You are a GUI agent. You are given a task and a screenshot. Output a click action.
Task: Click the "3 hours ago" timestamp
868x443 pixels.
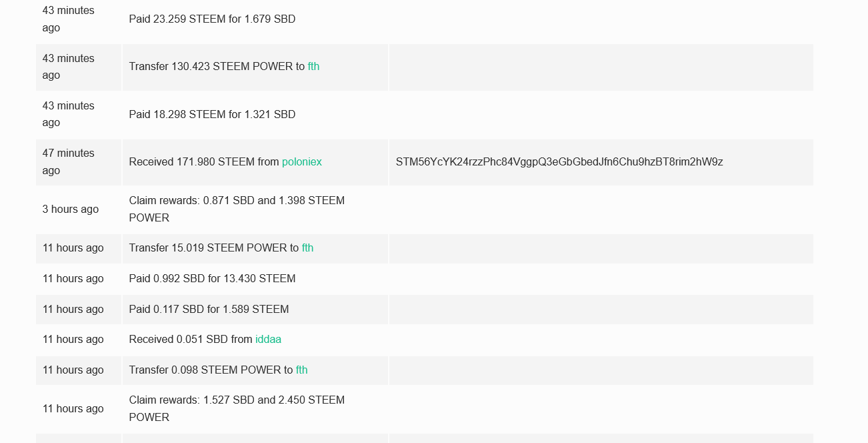point(70,209)
